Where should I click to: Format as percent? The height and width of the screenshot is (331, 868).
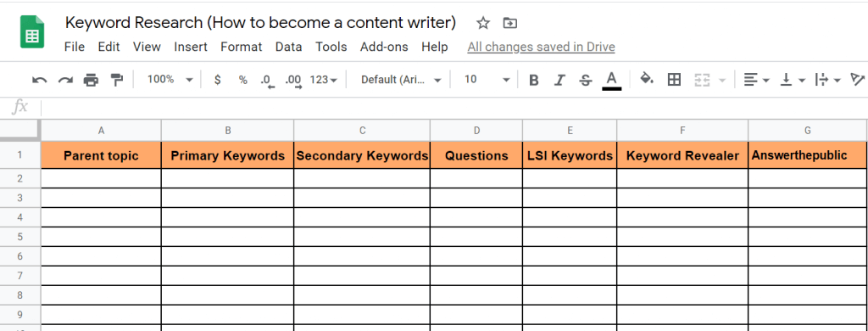tap(243, 80)
